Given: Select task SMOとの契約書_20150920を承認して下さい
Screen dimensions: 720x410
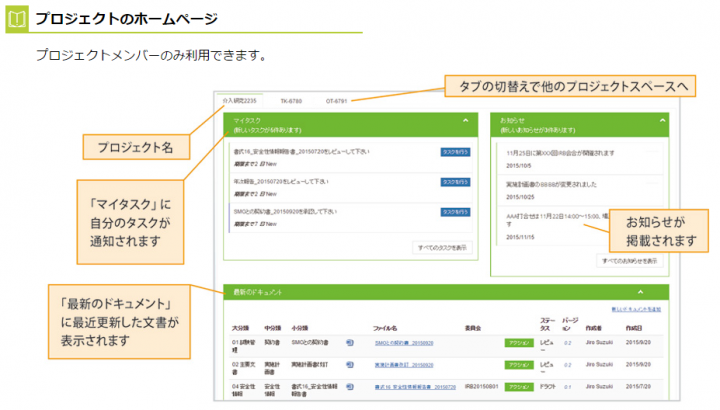Looking at the screenshot, I should [285, 212].
